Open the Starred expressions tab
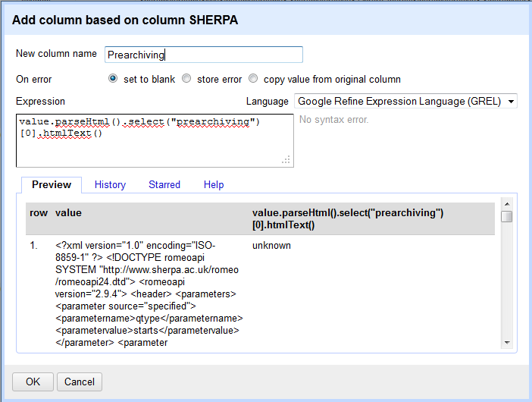The height and width of the screenshot is (402, 532). 164,185
